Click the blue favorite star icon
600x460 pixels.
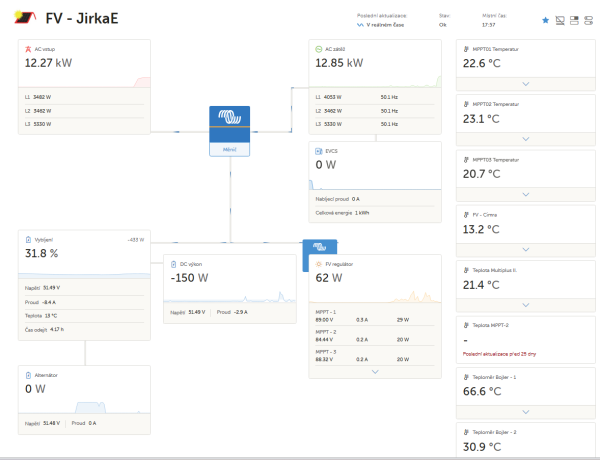[546, 20]
